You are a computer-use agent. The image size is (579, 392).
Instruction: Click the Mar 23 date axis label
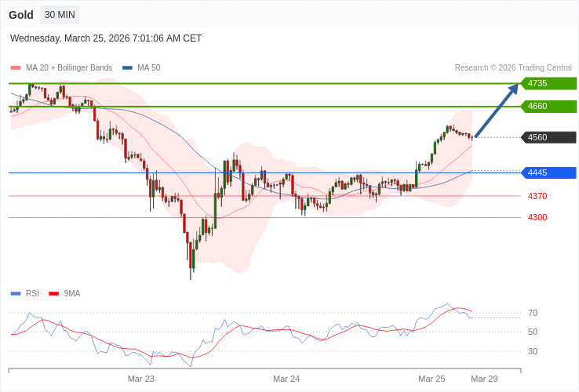click(x=141, y=379)
